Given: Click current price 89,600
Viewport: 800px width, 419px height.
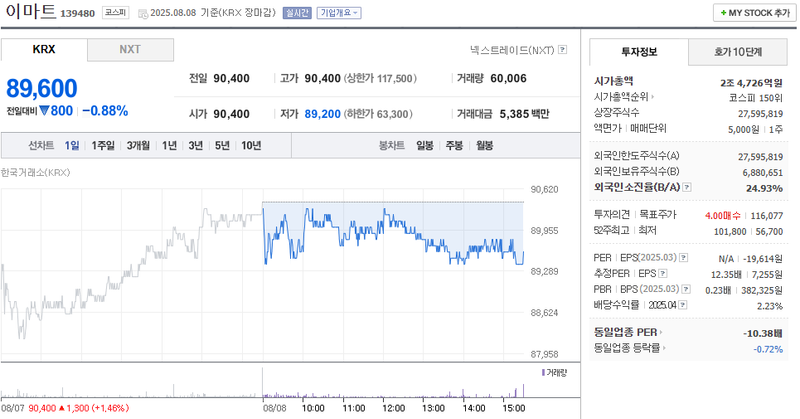Looking at the screenshot, I should click(x=42, y=88).
